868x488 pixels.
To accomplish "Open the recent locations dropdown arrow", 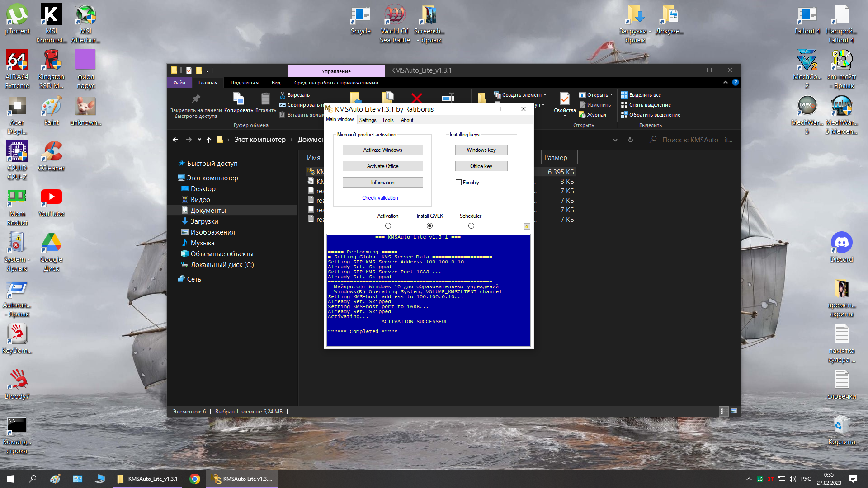I will click(199, 140).
